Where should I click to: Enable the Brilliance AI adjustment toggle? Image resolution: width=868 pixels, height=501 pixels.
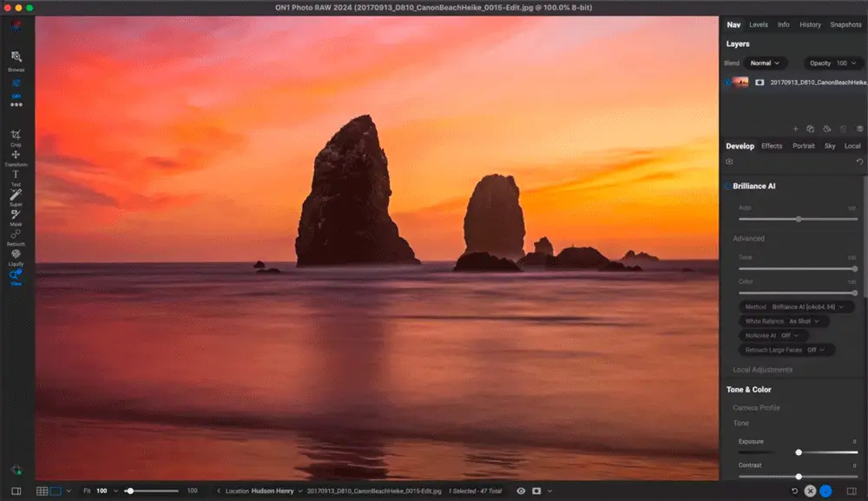727,186
